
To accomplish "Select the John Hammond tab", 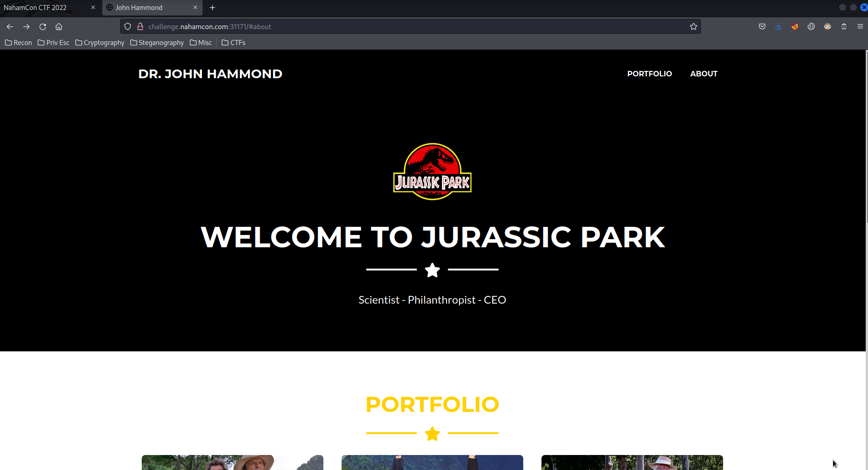I will (x=152, y=8).
